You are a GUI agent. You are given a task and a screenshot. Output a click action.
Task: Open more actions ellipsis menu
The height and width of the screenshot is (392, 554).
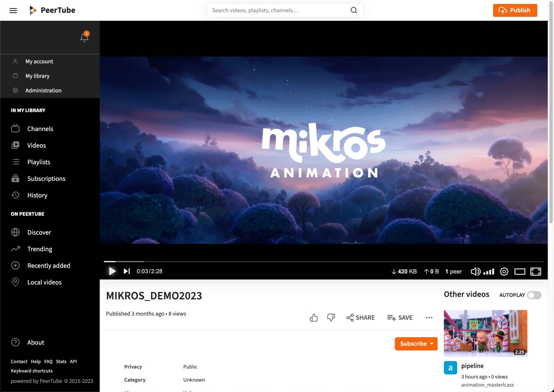[x=429, y=318]
